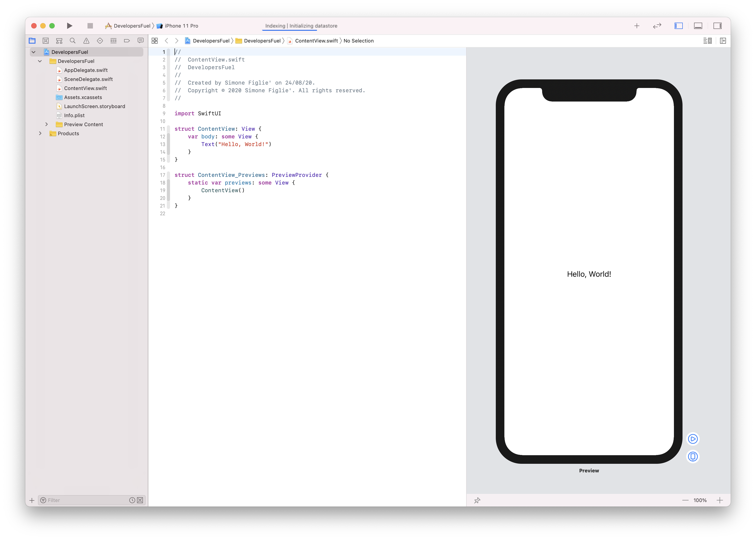Expand the Preview Content folder
The height and width of the screenshot is (540, 756).
pyautogui.click(x=47, y=124)
